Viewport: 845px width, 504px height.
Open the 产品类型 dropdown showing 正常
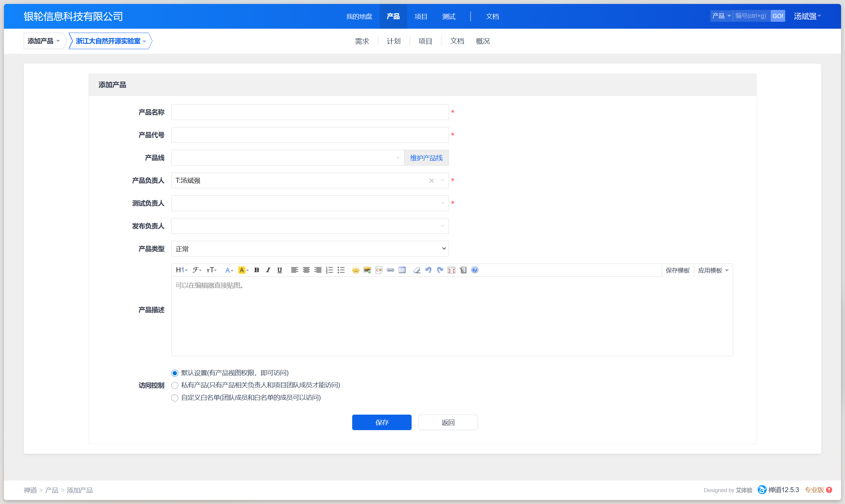(x=310, y=249)
